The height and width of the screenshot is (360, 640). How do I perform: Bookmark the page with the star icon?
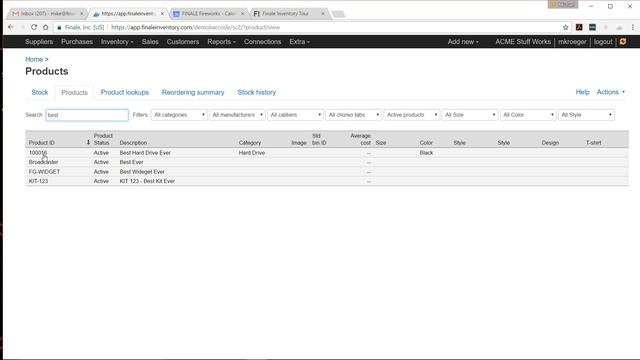[x=565, y=27]
